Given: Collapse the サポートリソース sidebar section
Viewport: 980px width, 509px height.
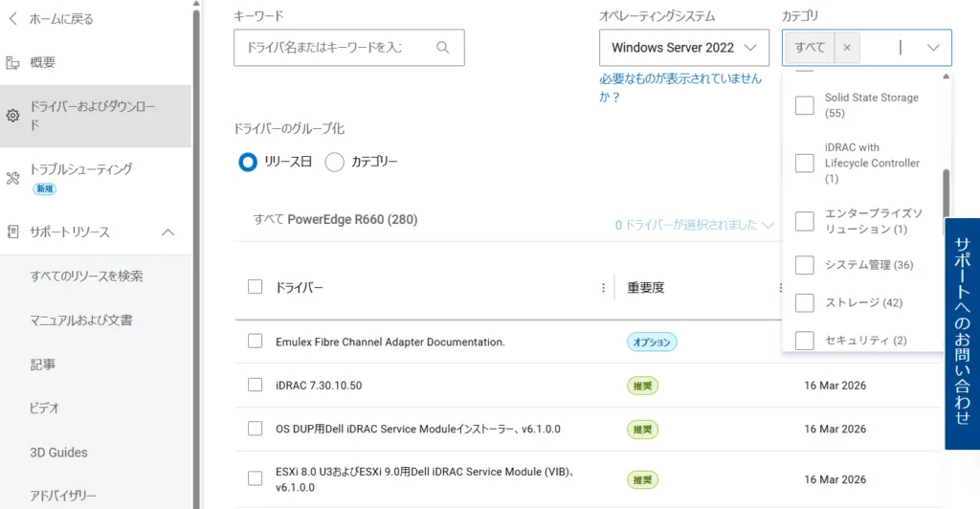Looking at the screenshot, I should [x=167, y=232].
